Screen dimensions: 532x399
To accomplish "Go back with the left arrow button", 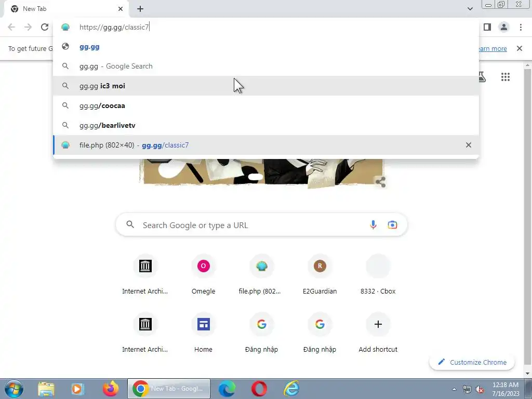I will (x=11, y=27).
